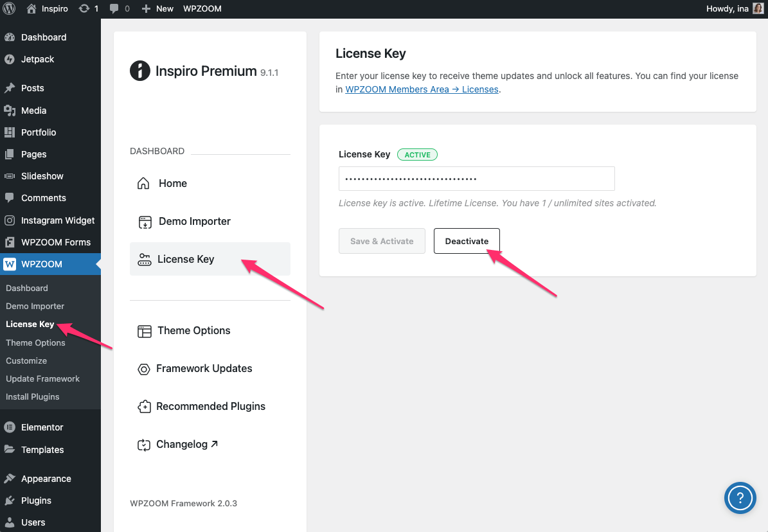
Task: Open the Changelog external link
Action: [x=186, y=445]
